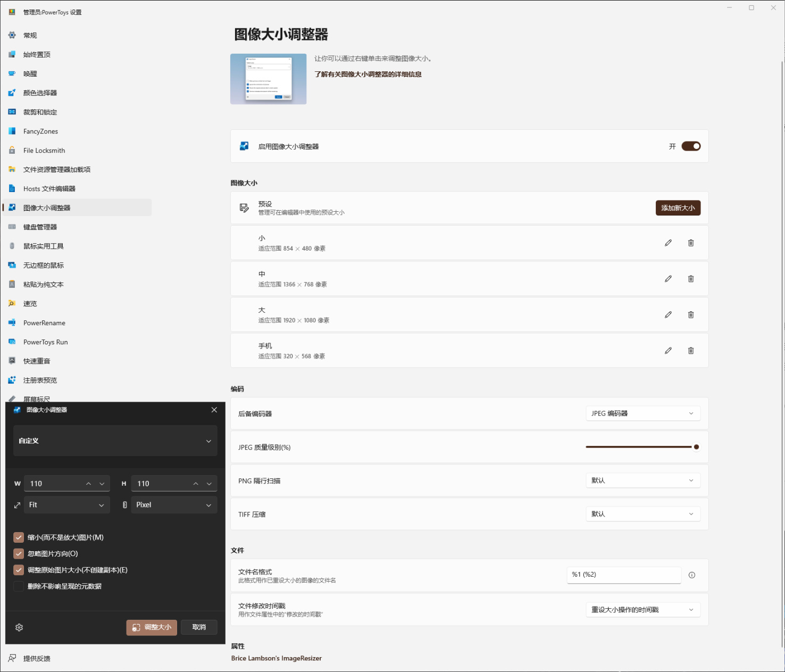Open the Pixel unit dropdown
This screenshot has width=785, height=672.
tap(174, 505)
